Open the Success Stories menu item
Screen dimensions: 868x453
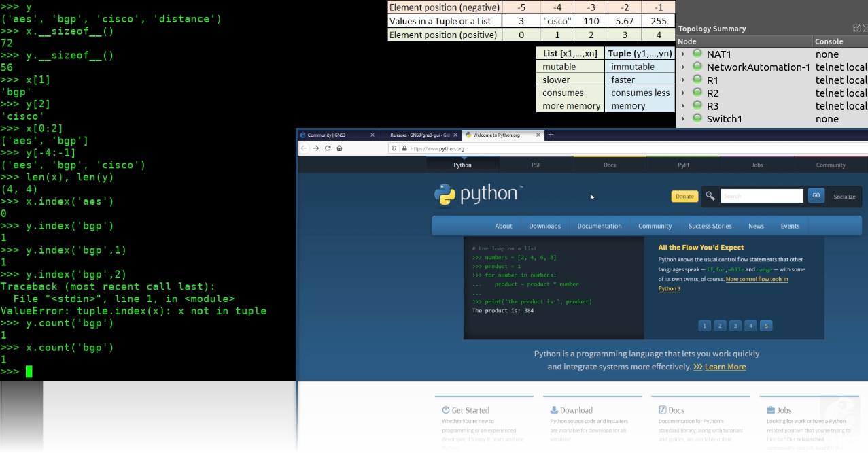(x=710, y=226)
